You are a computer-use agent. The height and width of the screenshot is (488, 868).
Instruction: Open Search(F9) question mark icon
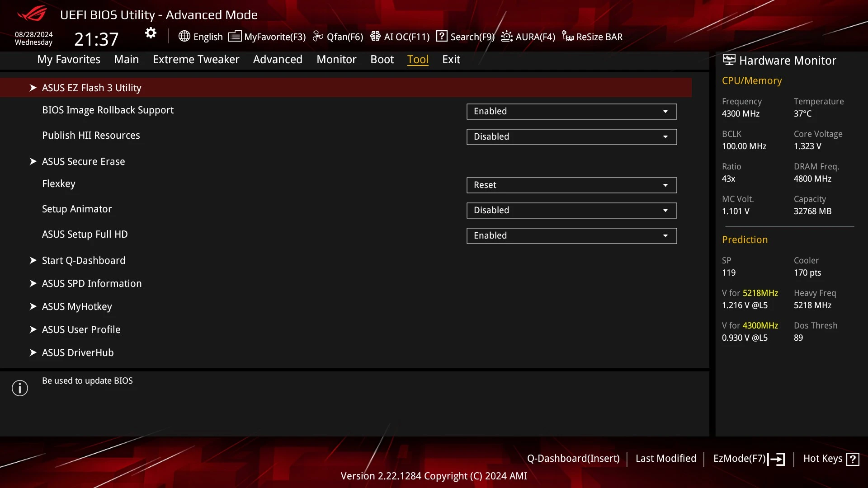(442, 36)
